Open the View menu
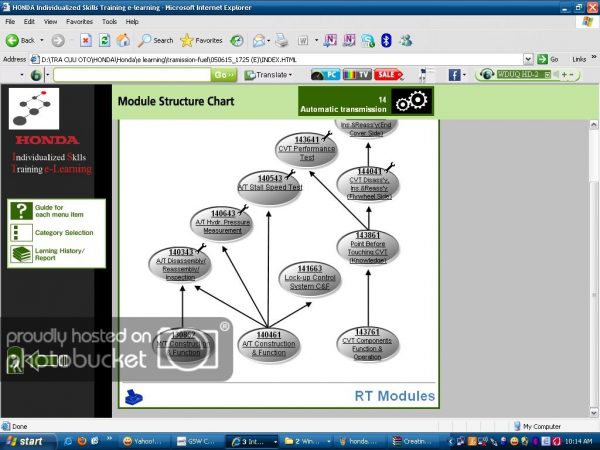 point(50,21)
